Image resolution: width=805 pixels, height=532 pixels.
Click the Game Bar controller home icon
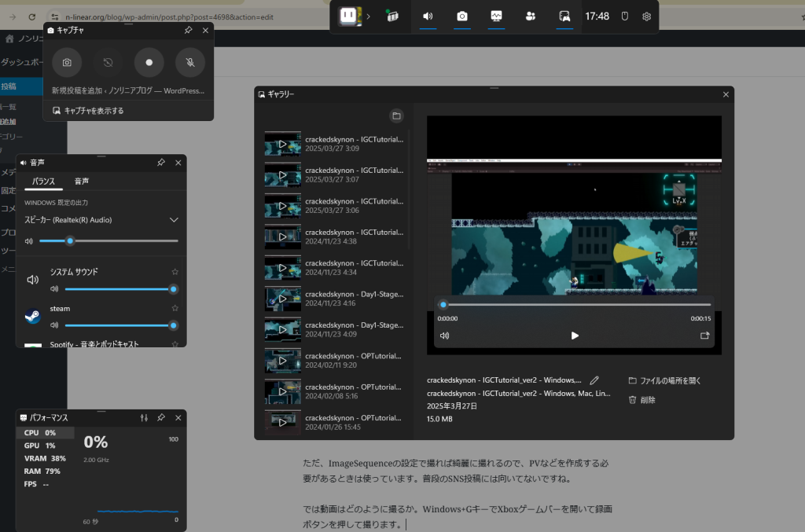tap(349, 16)
